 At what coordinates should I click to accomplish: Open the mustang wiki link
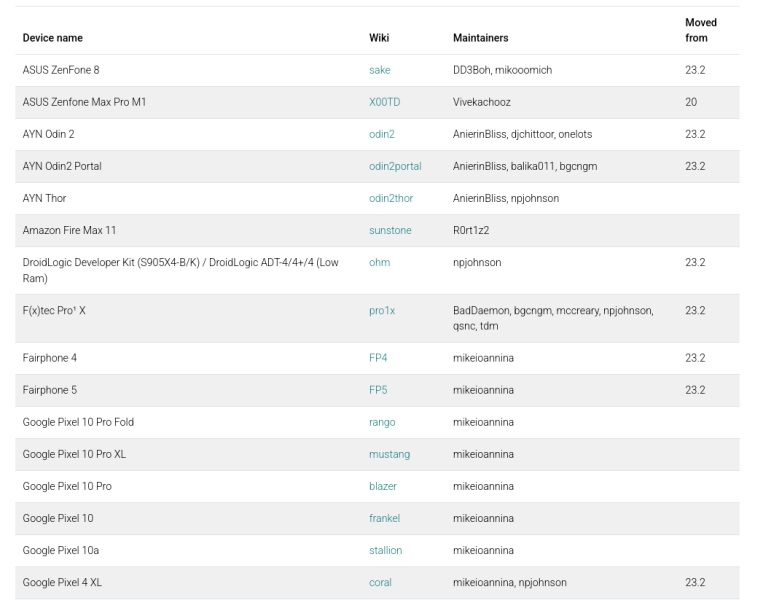click(389, 455)
